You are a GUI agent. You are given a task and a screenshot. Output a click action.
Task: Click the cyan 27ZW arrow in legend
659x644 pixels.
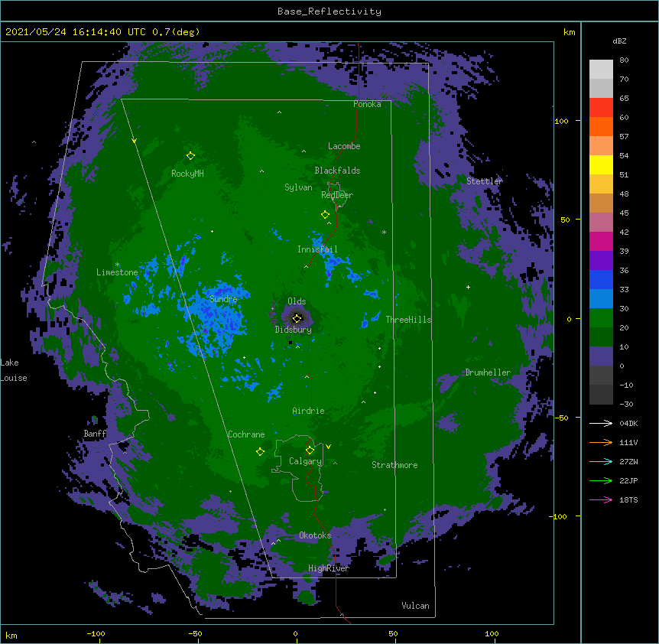[x=601, y=461]
